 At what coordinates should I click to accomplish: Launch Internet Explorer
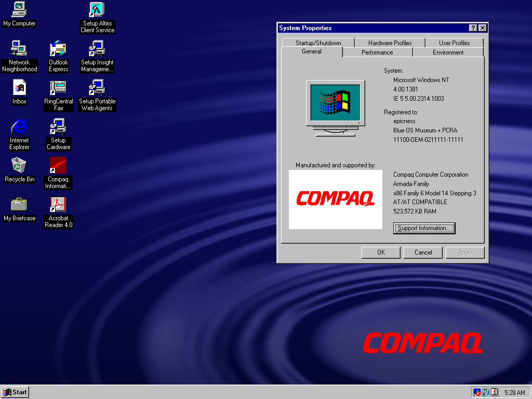[x=19, y=126]
